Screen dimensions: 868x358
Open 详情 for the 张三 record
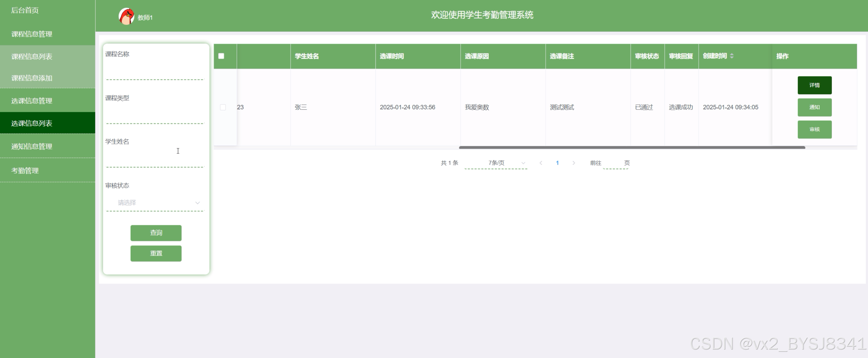pos(815,85)
